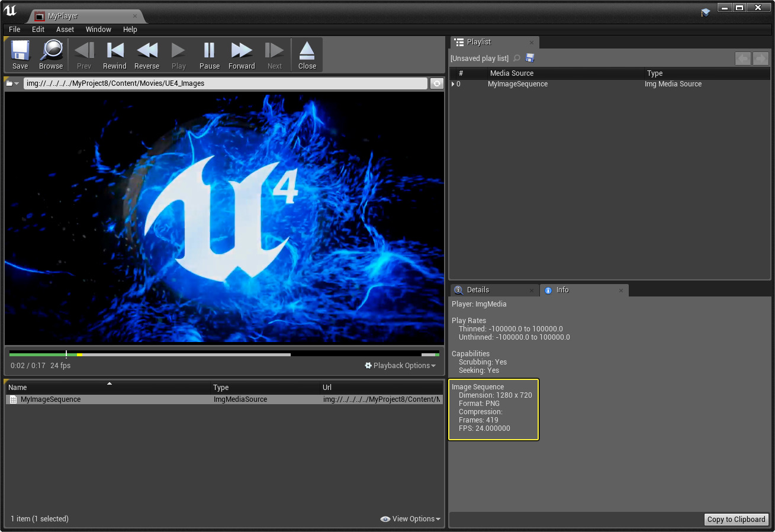Switch to the Details tab
This screenshot has width=775, height=532.
[477, 290]
